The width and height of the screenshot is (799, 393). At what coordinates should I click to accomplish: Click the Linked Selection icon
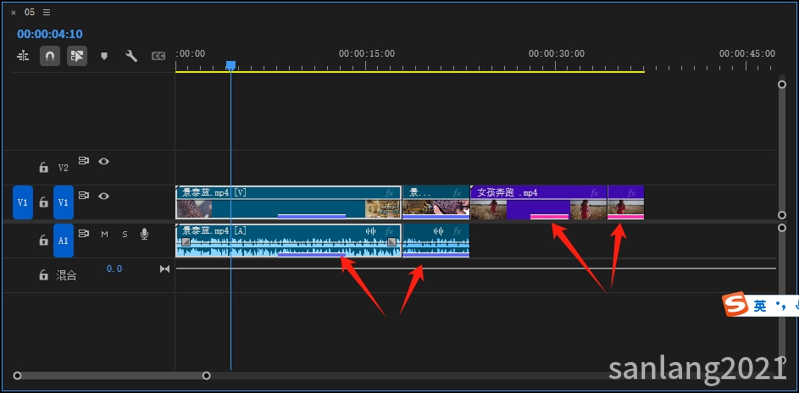click(77, 56)
